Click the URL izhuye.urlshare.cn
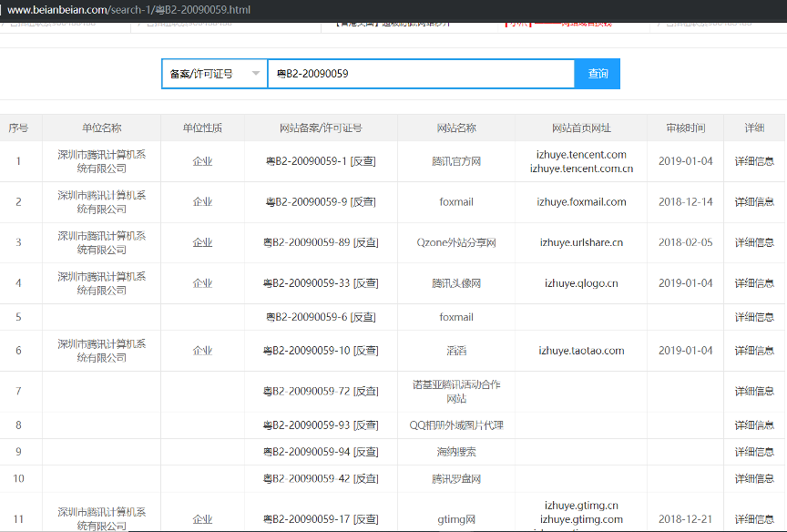787x532 pixels. (581, 242)
